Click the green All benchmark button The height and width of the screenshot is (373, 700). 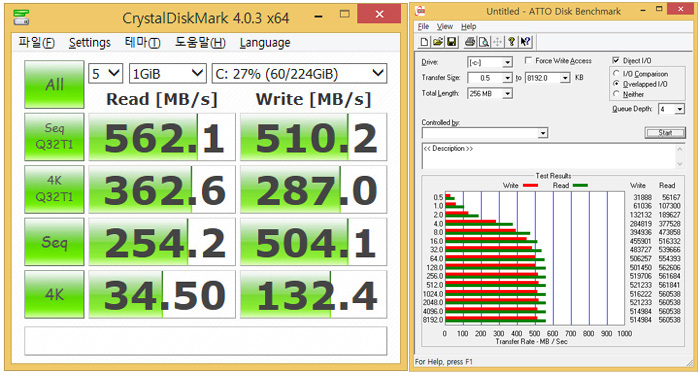(54, 84)
